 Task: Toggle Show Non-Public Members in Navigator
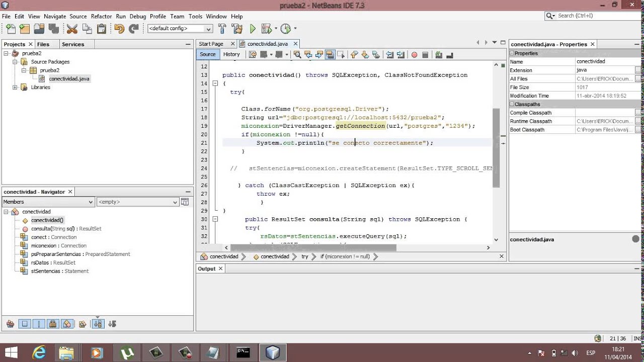point(53,324)
